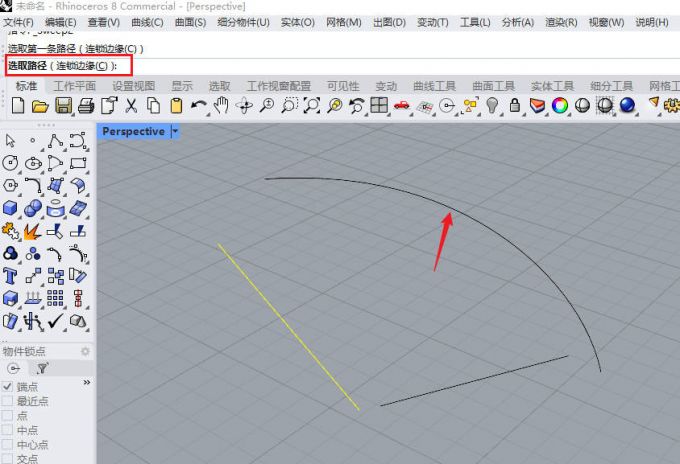Click the Rectangular array icon
This screenshot has width=680, height=464.
(55, 298)
